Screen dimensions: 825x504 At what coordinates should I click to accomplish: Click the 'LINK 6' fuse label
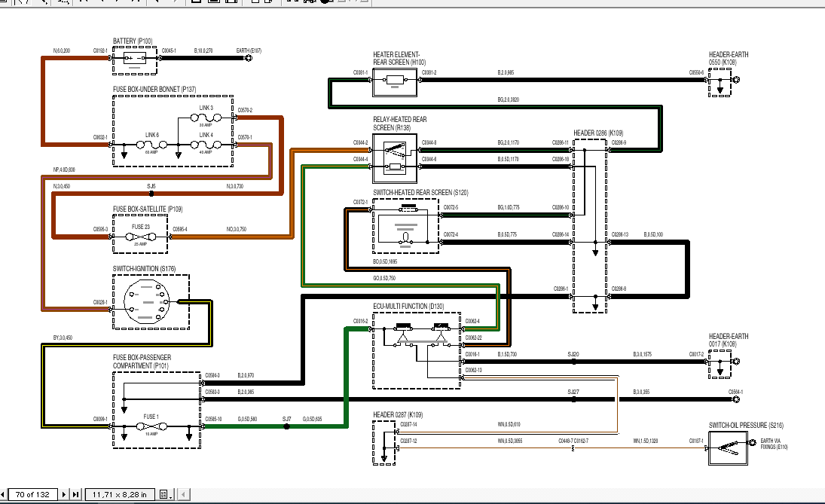point(151,135)
